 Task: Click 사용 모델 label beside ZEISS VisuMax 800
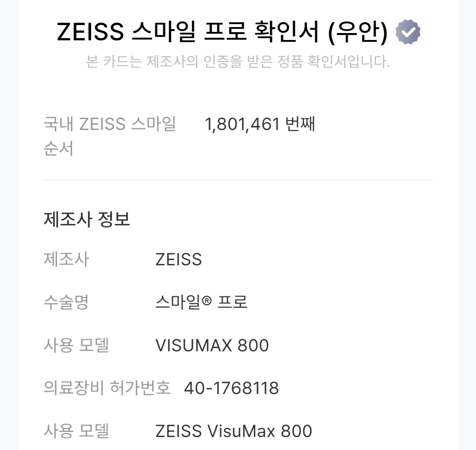coord(76,431)
